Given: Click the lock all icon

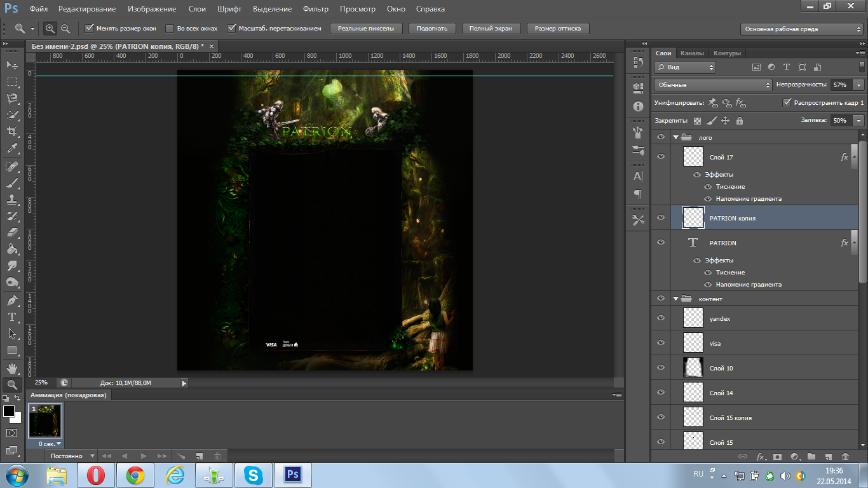Looking at the screenshot, I should point(739,121).
